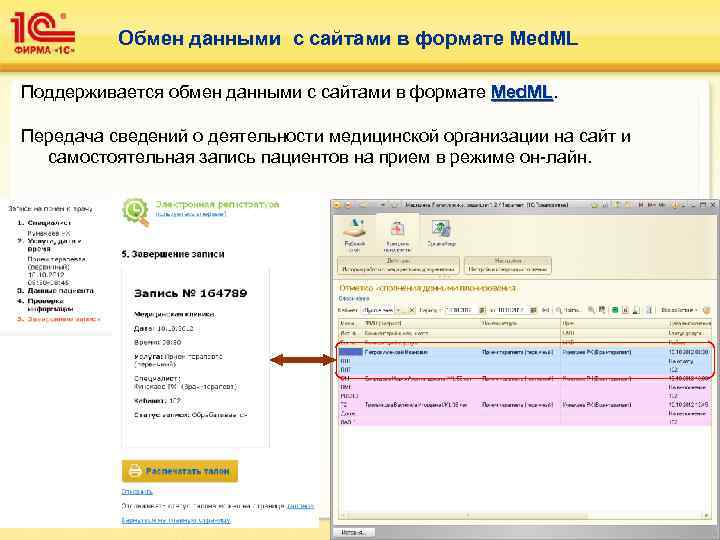
Task: Click the horizontal scrollbar of the table
Action: 524,516
